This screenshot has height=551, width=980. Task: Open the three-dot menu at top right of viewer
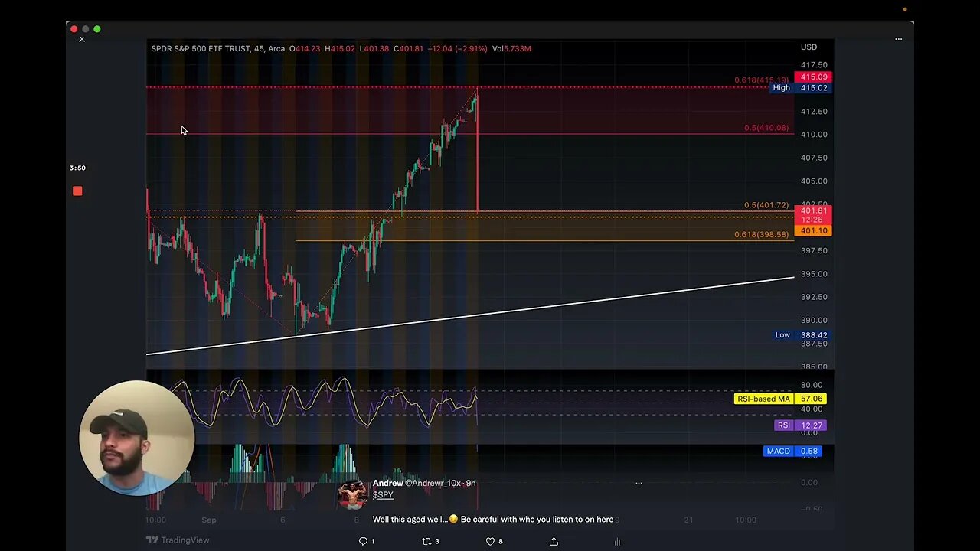click(x=899, y=39)
